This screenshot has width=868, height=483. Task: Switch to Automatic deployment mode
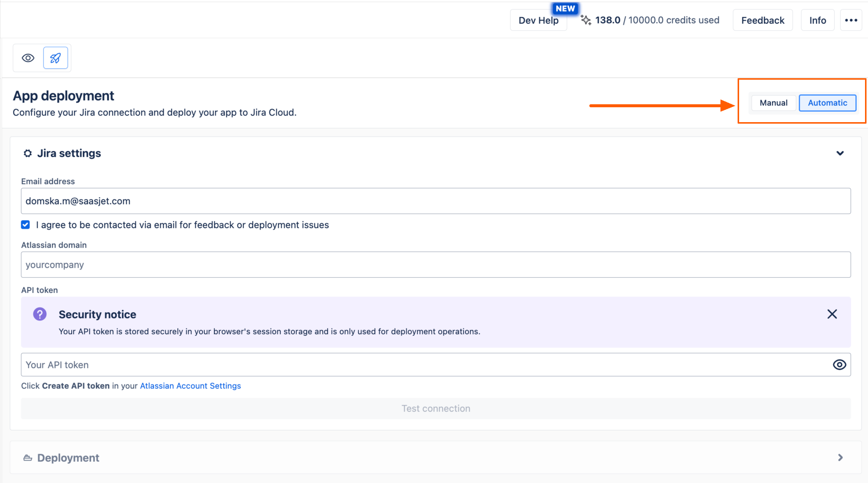tap(827, 103)
